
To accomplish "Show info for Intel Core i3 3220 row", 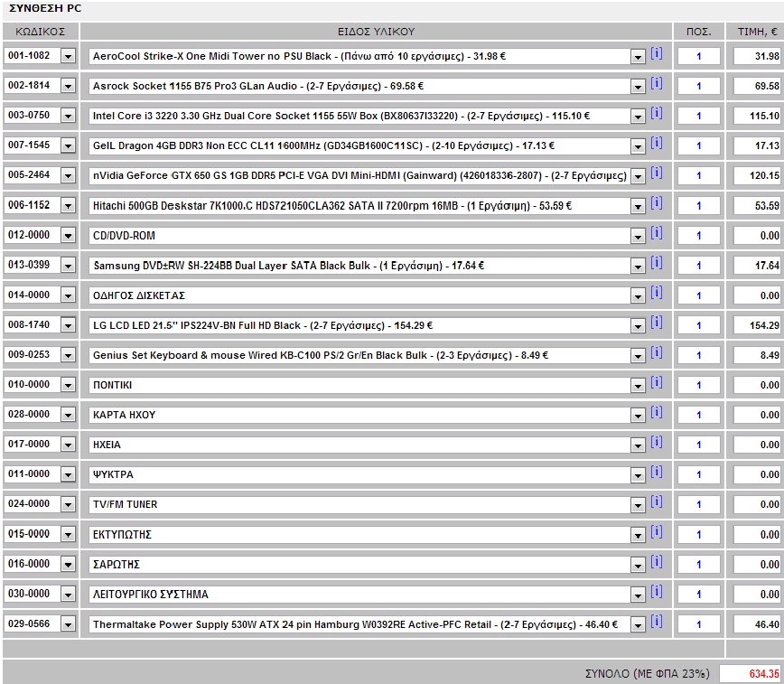I will [x=657, y=114].
